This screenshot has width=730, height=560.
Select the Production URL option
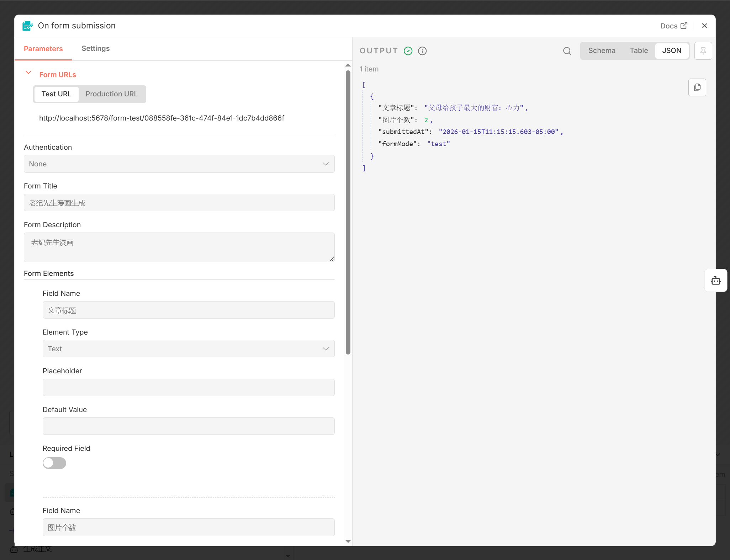pyautogui.click(x=111, y=94)
